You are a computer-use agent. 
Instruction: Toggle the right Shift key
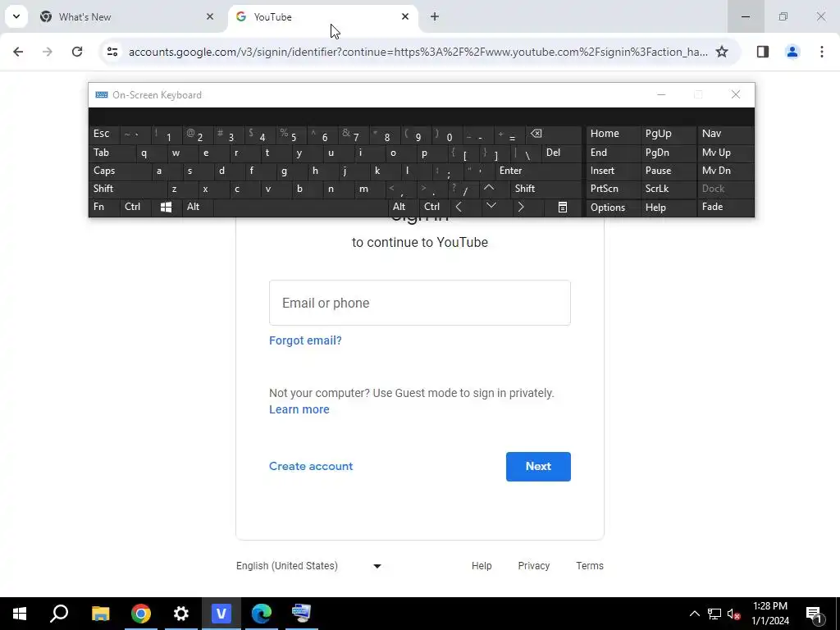coord(546,189)
